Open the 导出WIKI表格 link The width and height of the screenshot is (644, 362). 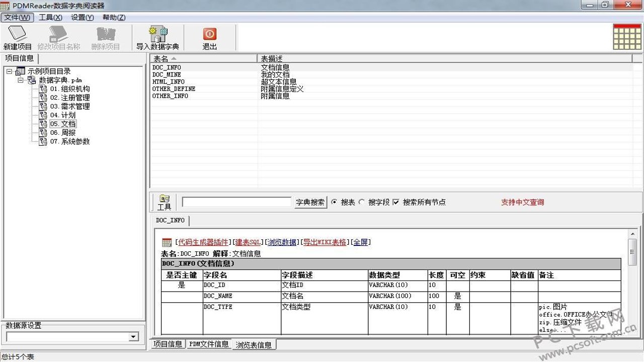pyautogui.click(x=325, y=242)
